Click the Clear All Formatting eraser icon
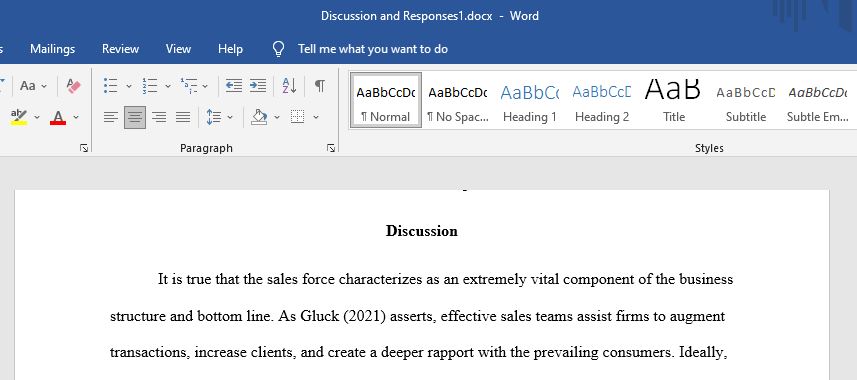The image size is (857, 380). [73, 86]
